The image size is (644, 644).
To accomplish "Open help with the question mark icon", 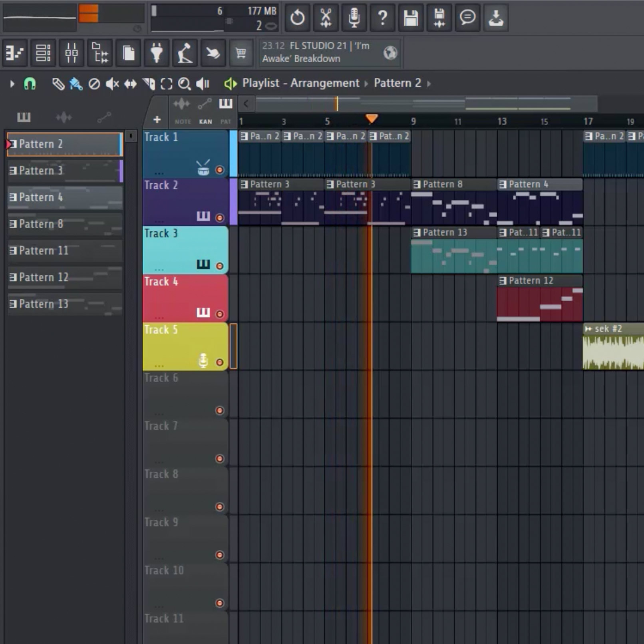I will pyautogui.click(x=382, y=18).
